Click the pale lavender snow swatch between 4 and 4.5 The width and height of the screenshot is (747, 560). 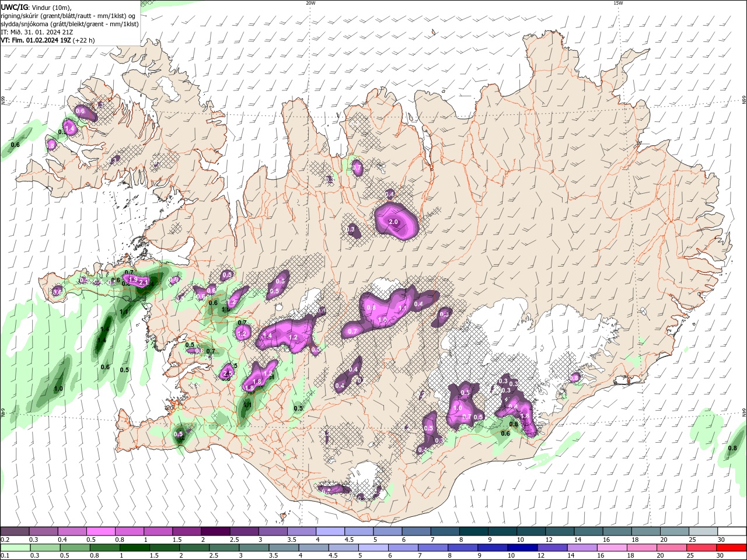pyautogui.click(x=330, y=531)
